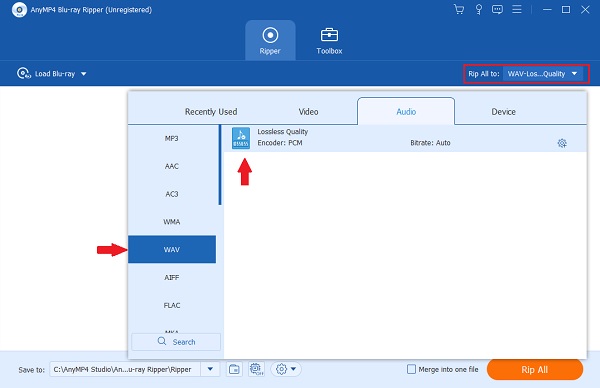Select the Audio format tab
Screen dimensions: 600x388
coord(406,111)
